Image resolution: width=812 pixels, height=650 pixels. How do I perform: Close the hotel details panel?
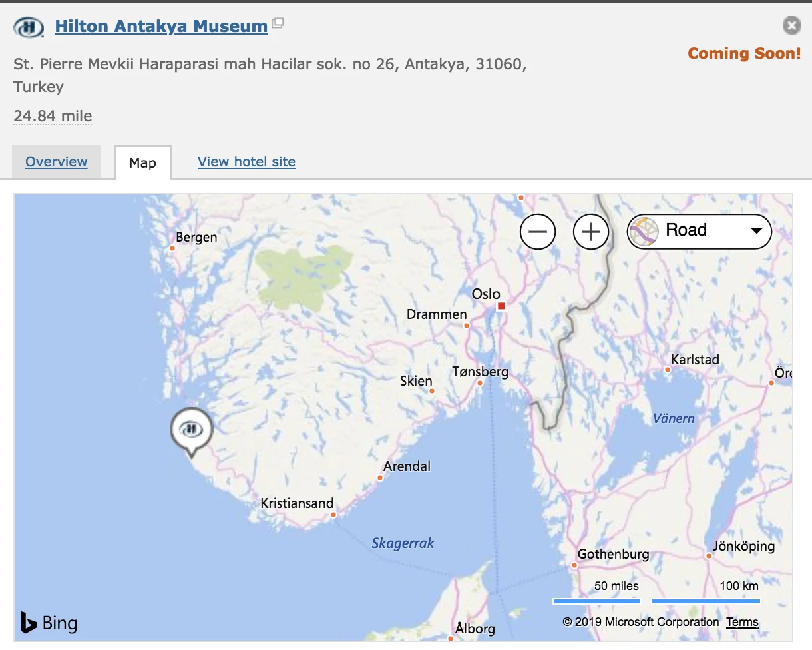(791, 25)
